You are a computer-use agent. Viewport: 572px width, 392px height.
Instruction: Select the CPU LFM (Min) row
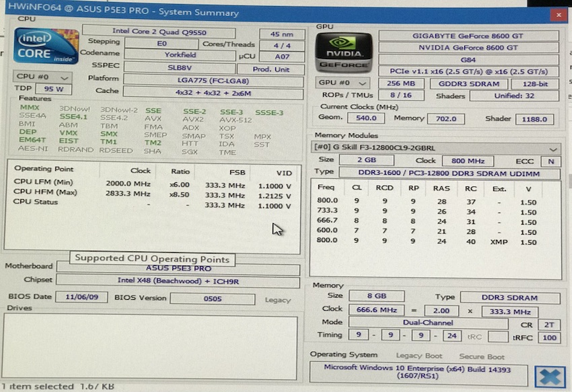tap(153, 184)
